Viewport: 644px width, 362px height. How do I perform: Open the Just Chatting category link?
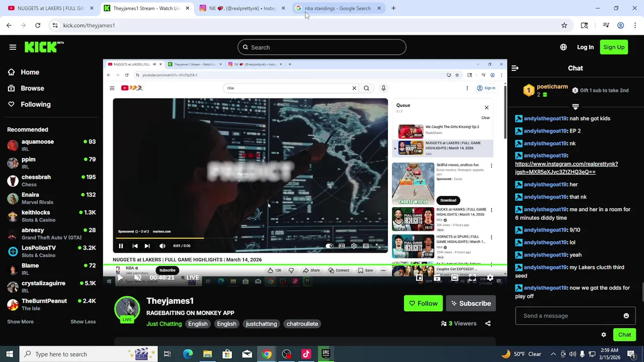click(x=164, y=324)
